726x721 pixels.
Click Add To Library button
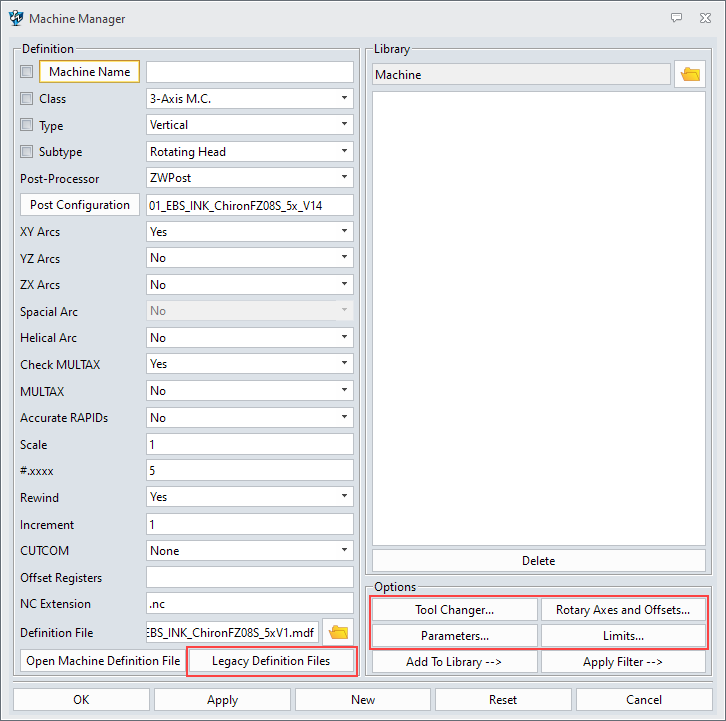(x=454, y=662)
